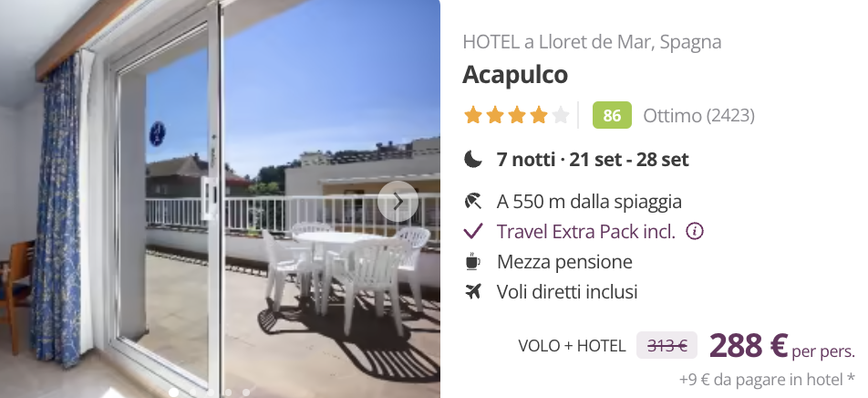Open the Travel Extra Pack info icon
The height and width of the screenshot is (398, 868).
point(694,231)
